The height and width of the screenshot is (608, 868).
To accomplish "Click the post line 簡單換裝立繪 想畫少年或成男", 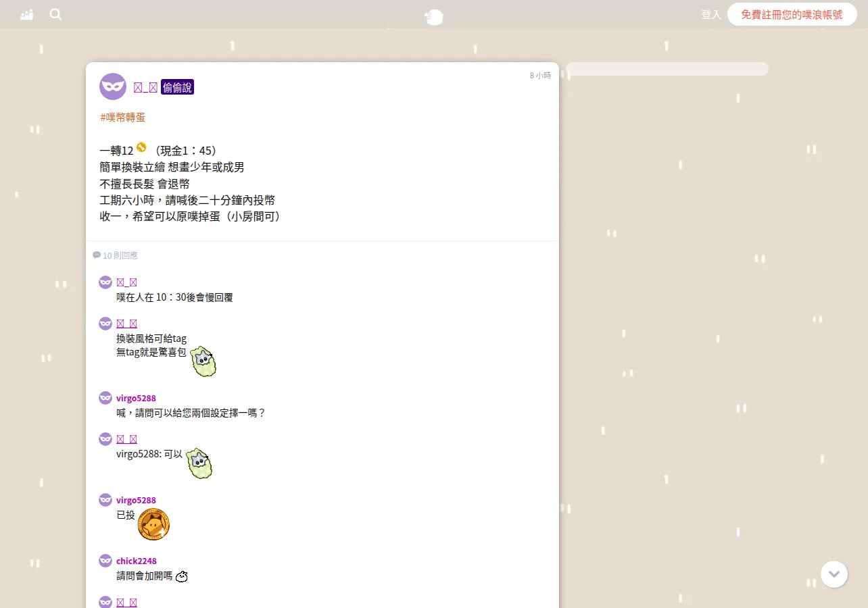I will (172, 167).
